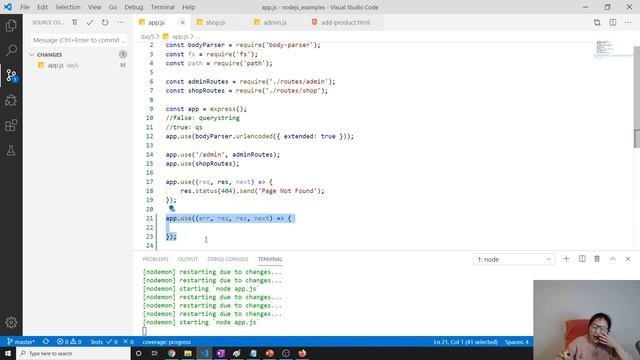Image resolution: width=640 pixels, height=360 pixels.
Task: Maximize the panel with the up chevron
Action: pos(613,259)
